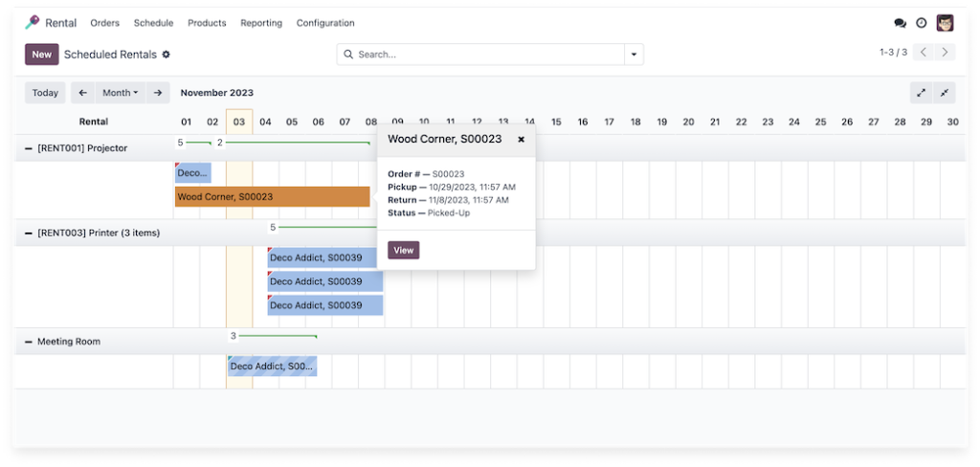Click the Printer availability count 5
Viewport: 980px width, 467px height.
coord(273,227)
